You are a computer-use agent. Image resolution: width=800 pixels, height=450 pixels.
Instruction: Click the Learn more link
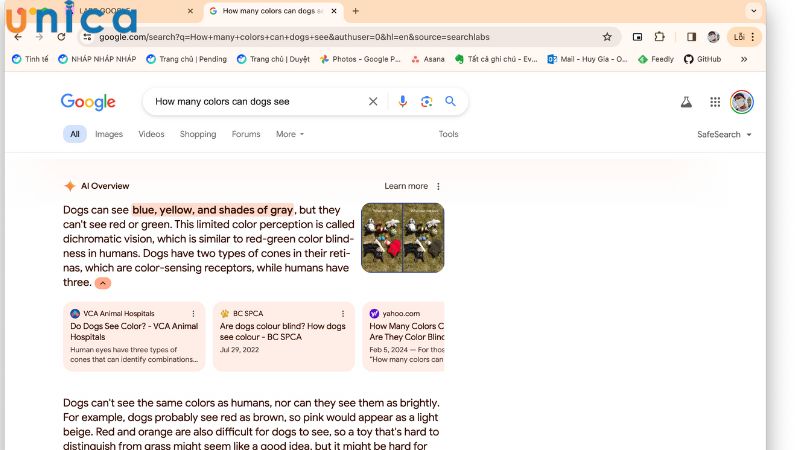(406, 186)
